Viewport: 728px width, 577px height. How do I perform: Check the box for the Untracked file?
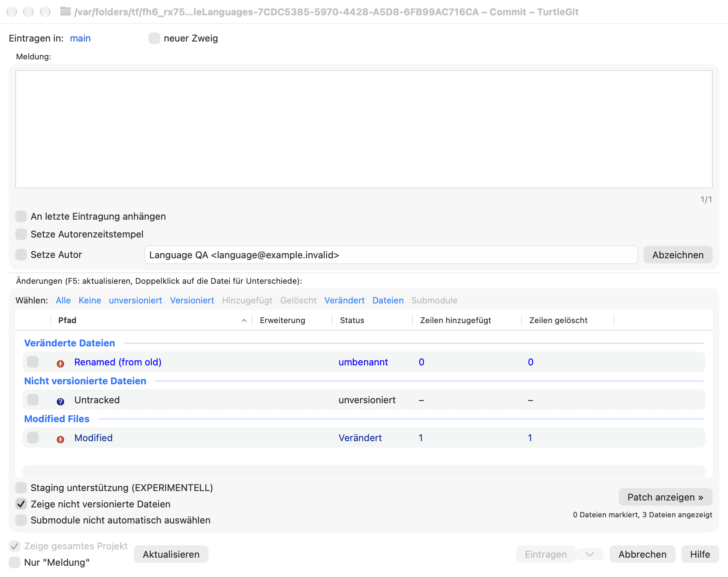point(33,400)
